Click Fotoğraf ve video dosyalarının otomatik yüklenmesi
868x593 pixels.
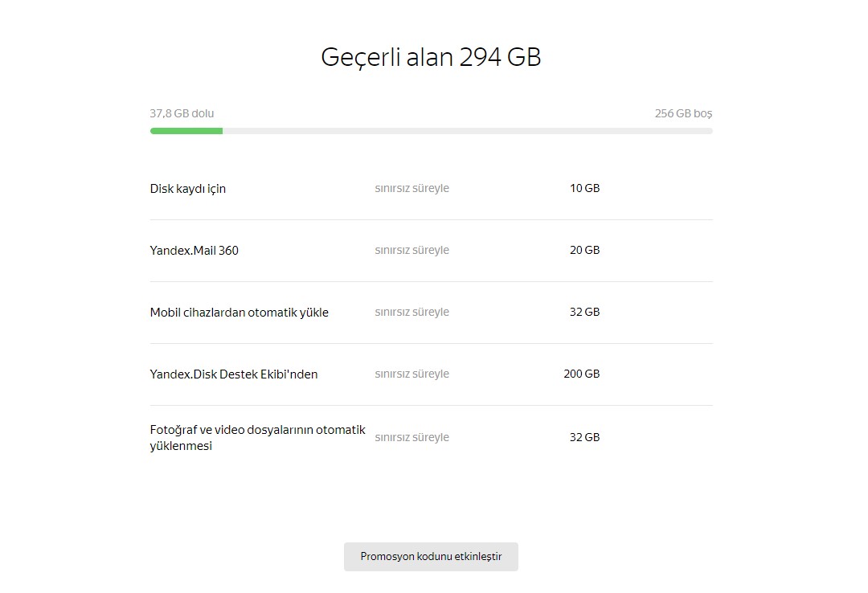click(x=257, y=437)
